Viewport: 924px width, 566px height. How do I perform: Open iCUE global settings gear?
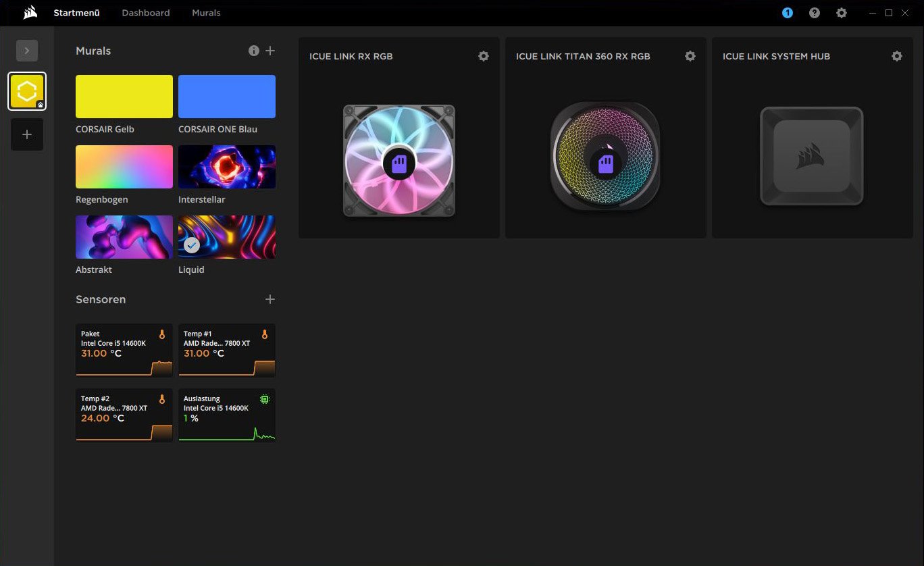(x=842, y=13)
